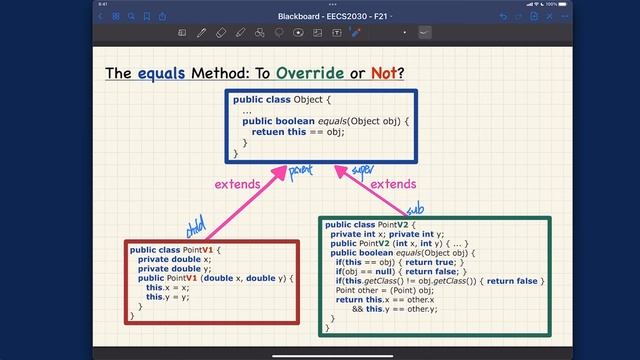Tap the home indicator bar at screen bottom

point(333,356)
